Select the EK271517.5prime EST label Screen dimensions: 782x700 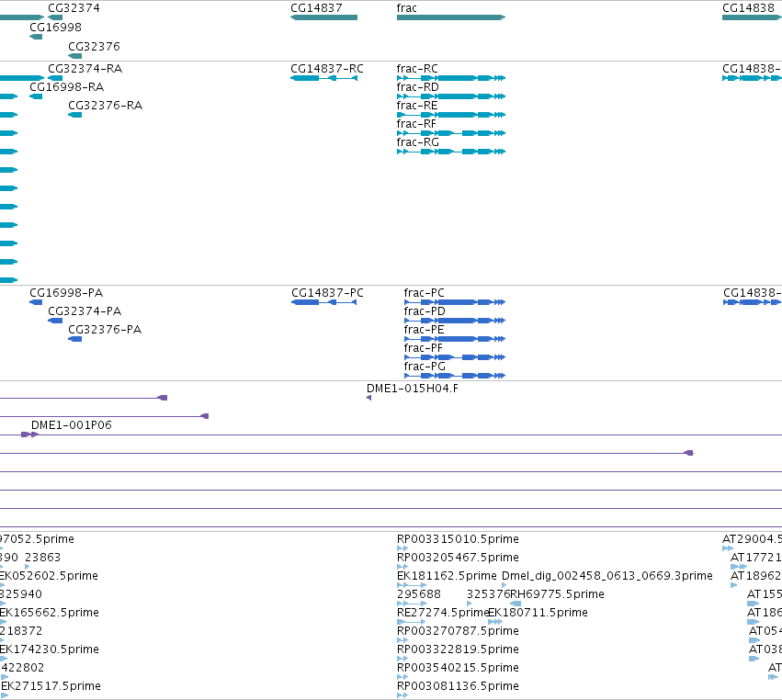(51, 686)
